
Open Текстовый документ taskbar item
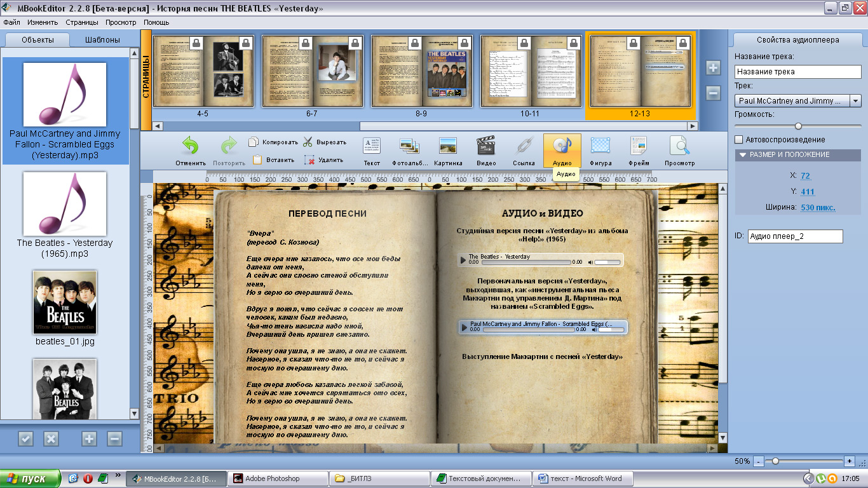[480, 478]
